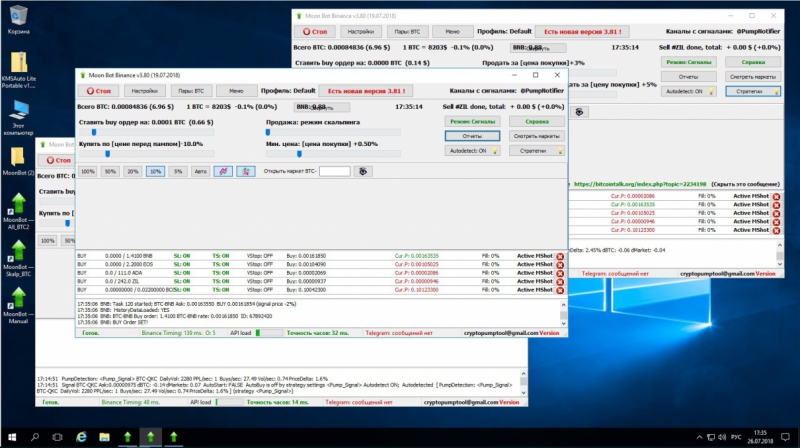800x448 pixels.
Task: Open File Explorer from the taskbar
Action: pyautogui.click(x=104, y=437)
